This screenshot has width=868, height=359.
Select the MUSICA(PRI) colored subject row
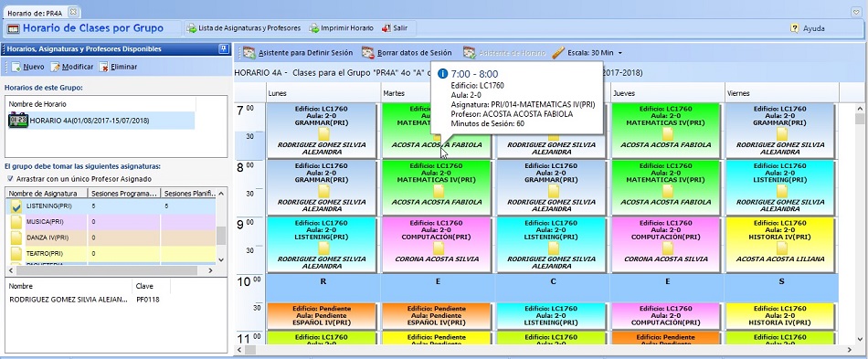[111, 222]
